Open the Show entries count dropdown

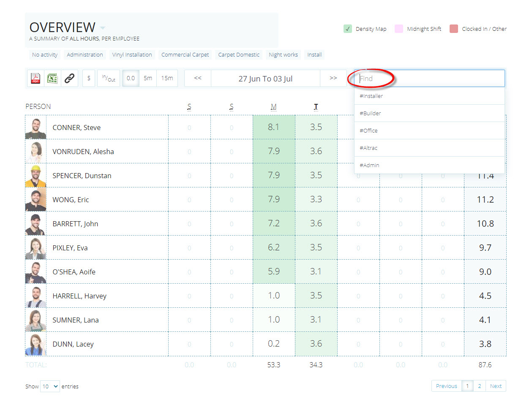tap(50, 386)
